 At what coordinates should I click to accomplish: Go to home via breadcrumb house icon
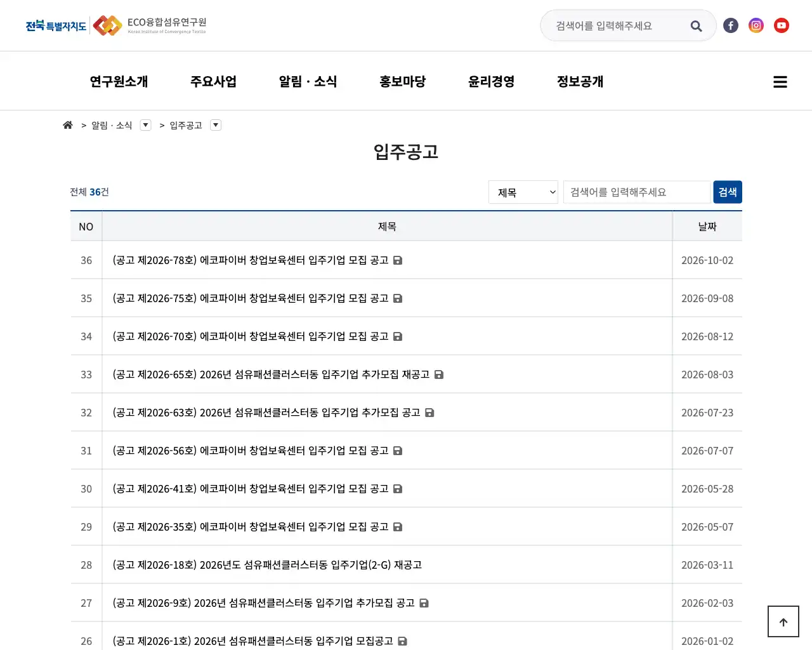point(68,125)
